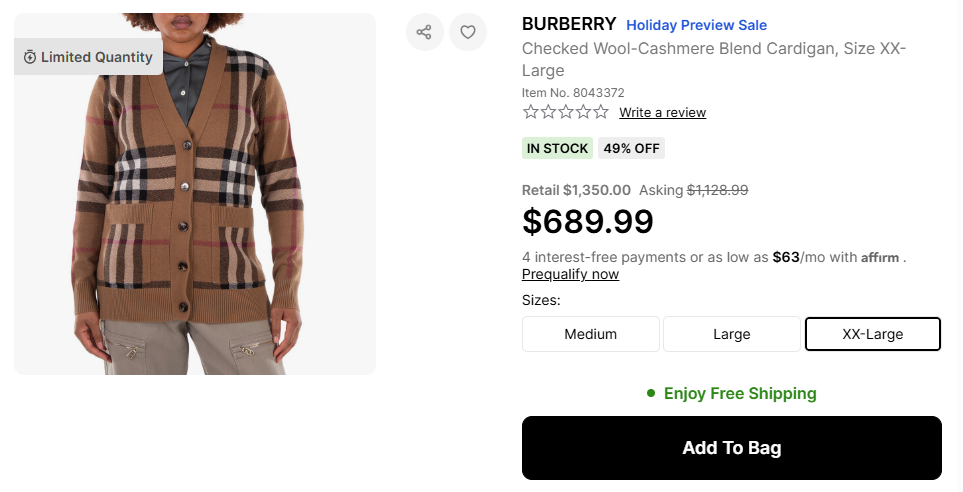
Task: Rate five stars using last star
Action: tap(600, 112)
